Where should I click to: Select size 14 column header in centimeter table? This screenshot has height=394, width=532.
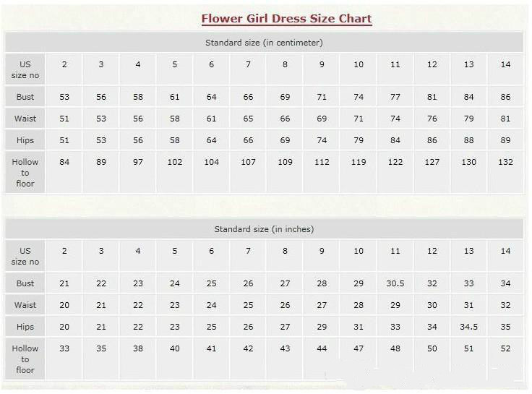point(505,64)
